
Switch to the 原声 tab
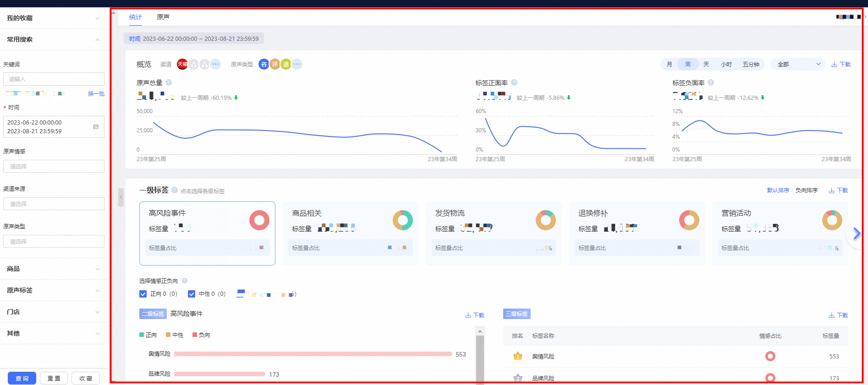point(163,17)
